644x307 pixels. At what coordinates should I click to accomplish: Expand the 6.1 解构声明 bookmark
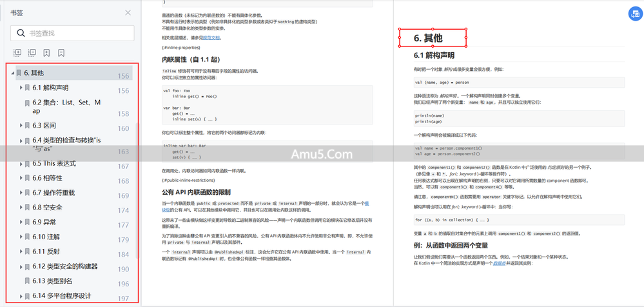point(21,88)
